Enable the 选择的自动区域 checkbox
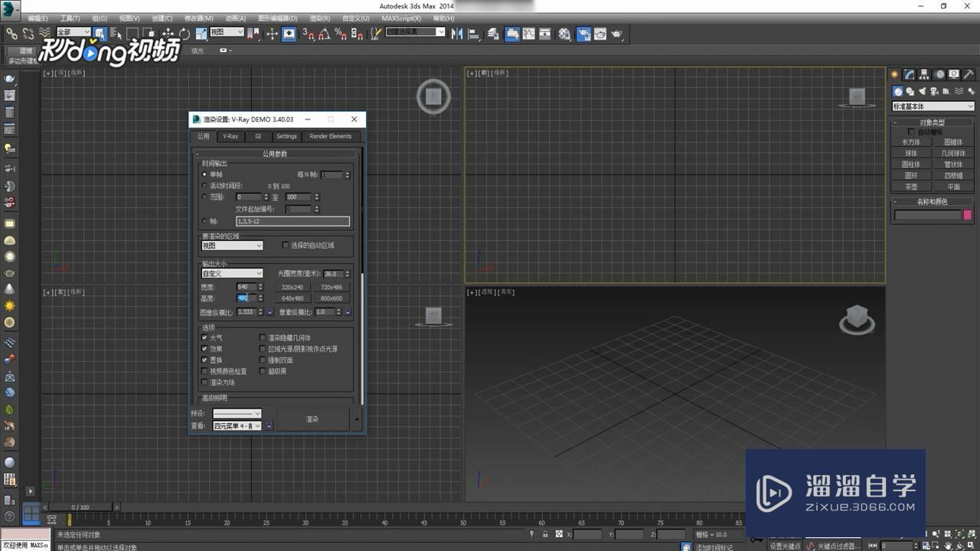This screenshot has height=551, width=980. (x=286, y=246)
